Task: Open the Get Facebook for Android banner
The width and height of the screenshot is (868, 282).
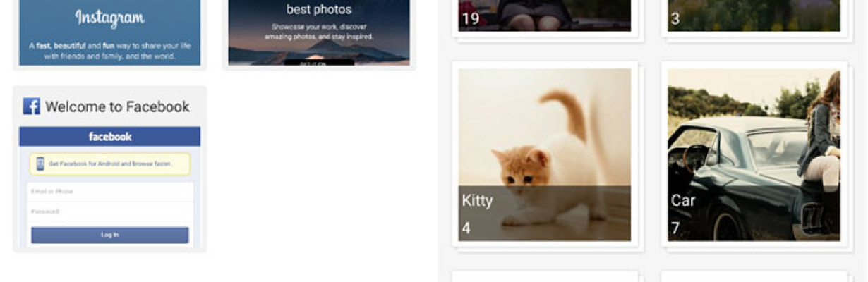Action: point(109,164)
